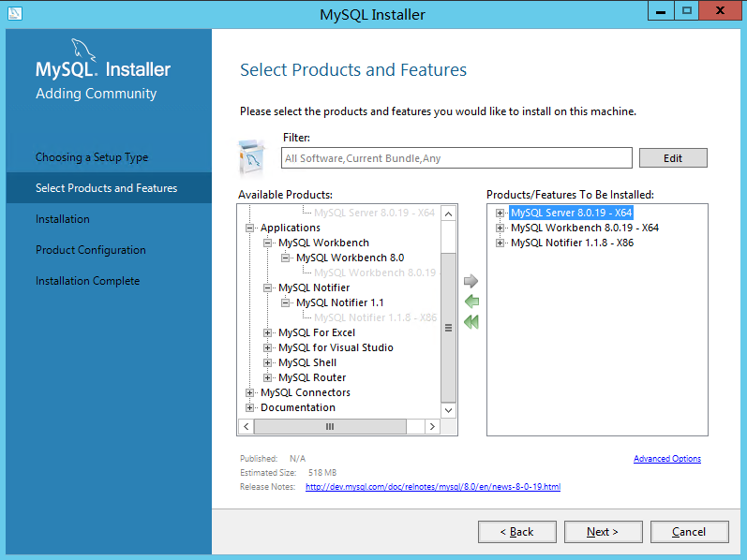Expand the MySQL Router node
747x560 pixels.
click(267, 377)
